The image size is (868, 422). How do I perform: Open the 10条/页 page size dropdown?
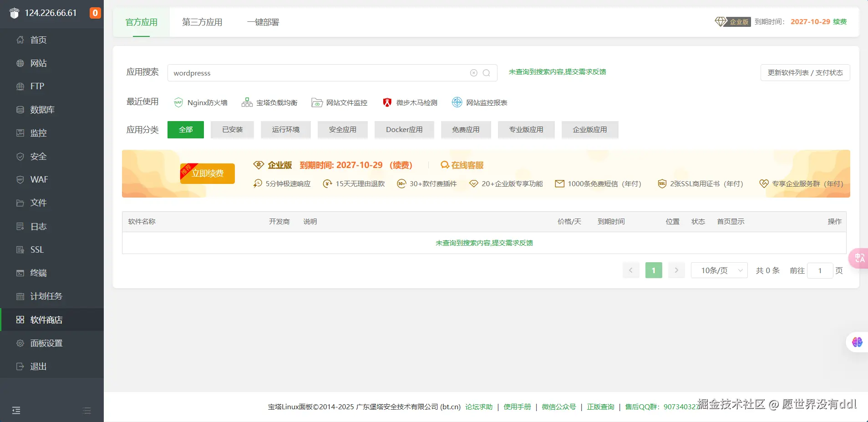coord(719,270)
